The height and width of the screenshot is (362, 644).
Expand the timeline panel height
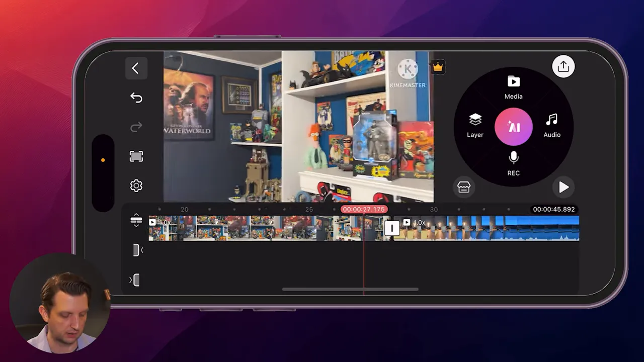pyautogui.click(x=136, y=220)
